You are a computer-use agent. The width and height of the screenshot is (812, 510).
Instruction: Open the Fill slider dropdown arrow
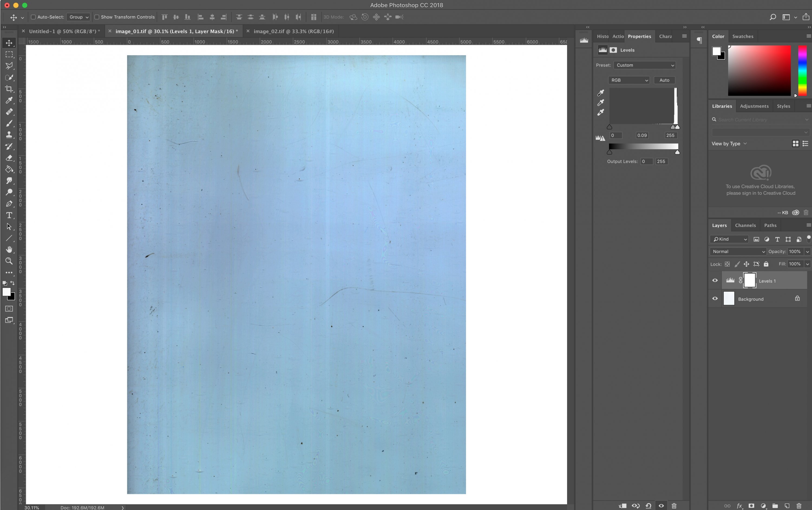tap(808, 264)
